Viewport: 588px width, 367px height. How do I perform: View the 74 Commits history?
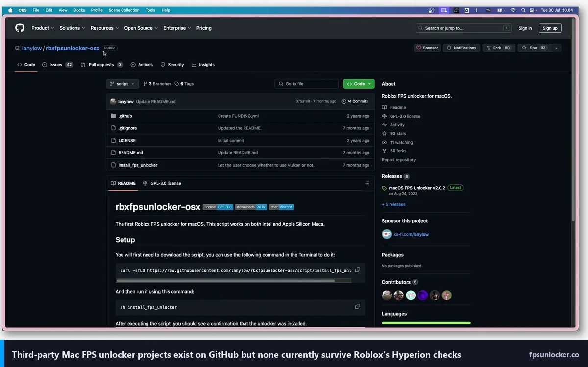coord(355,102)
